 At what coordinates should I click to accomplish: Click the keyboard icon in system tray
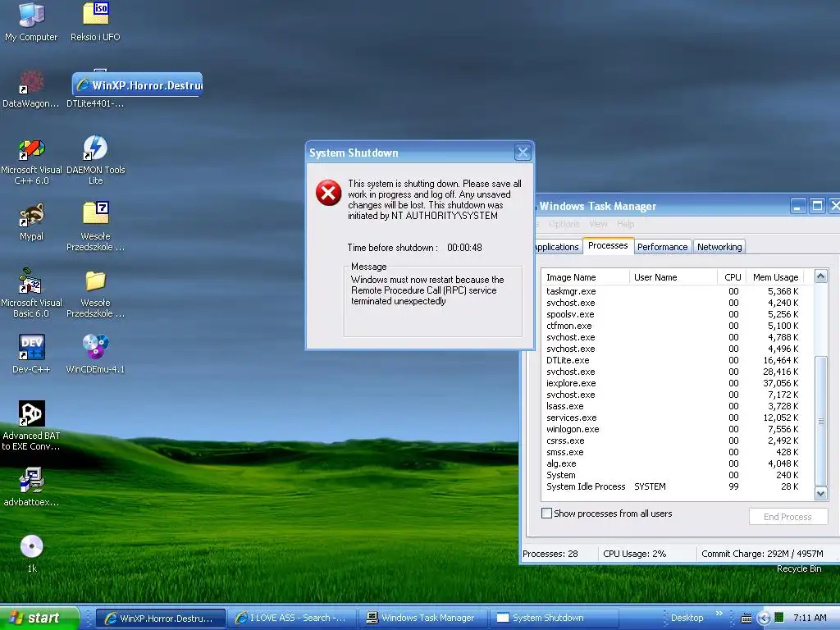point(746,619)
